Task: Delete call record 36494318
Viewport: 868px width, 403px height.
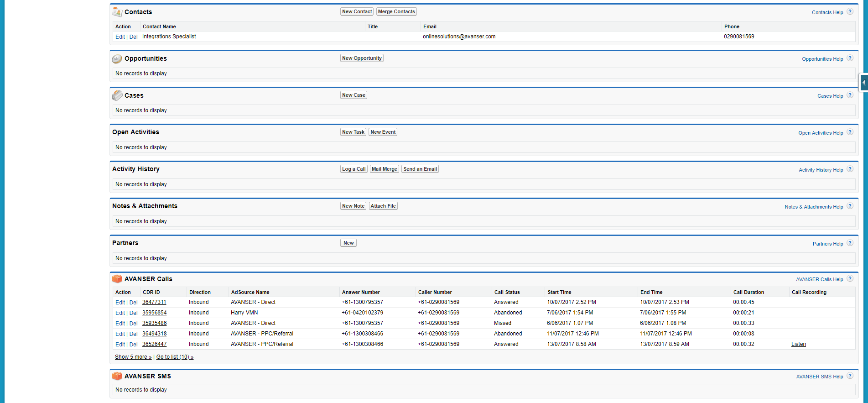Action: 134,334
